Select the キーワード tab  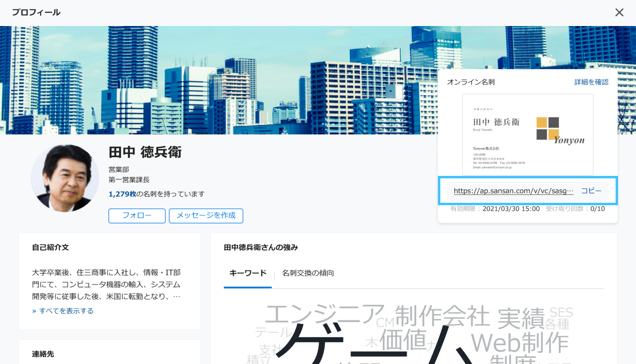click(x=248, y=273)
